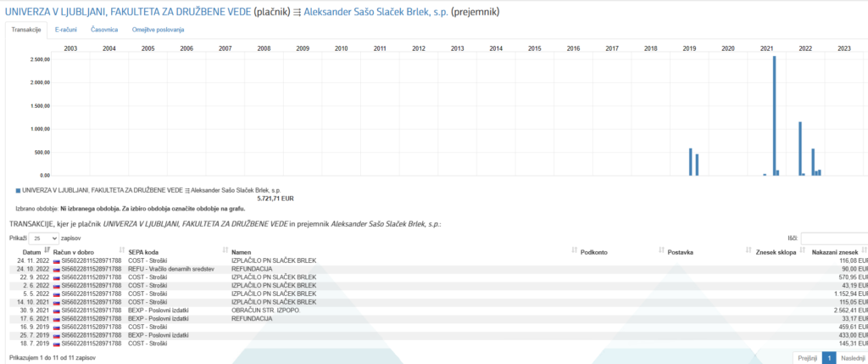Click OBRAČUN STR. IZPOPO. cell
868x364 pixels.
(265, 311)
